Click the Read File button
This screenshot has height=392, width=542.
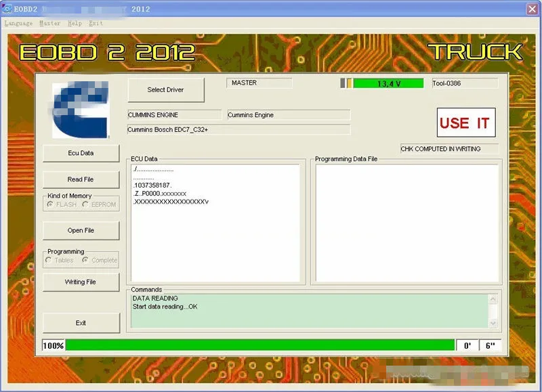click(81, 179)
